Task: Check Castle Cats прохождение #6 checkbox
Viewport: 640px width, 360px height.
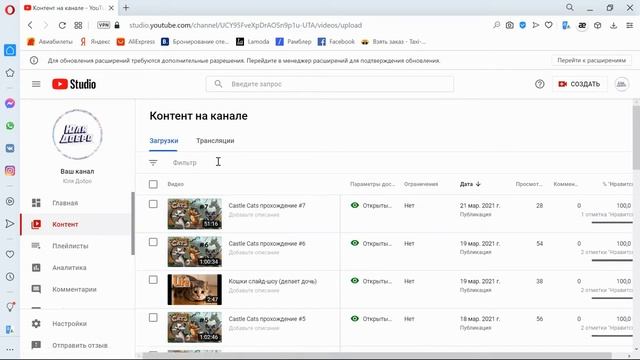Action: [x=153, y=242]
